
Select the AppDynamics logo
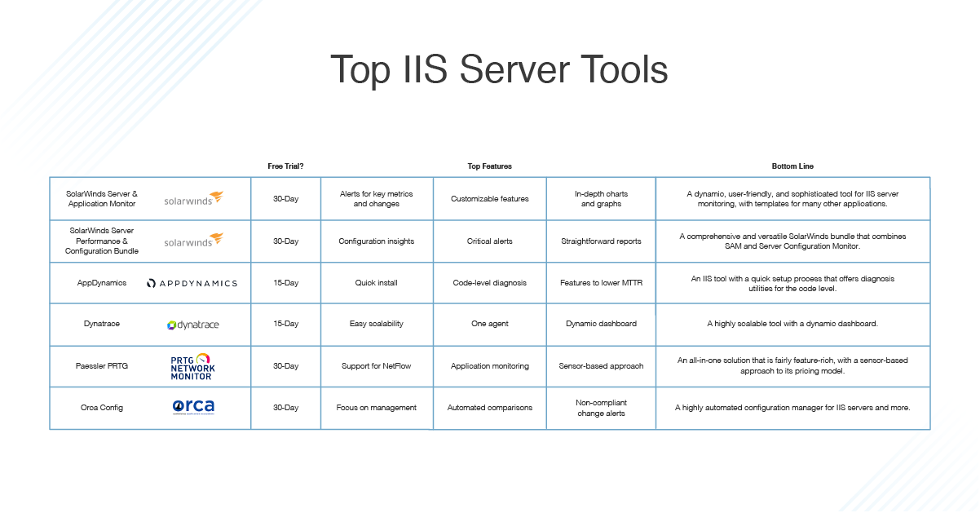(192, 283)
